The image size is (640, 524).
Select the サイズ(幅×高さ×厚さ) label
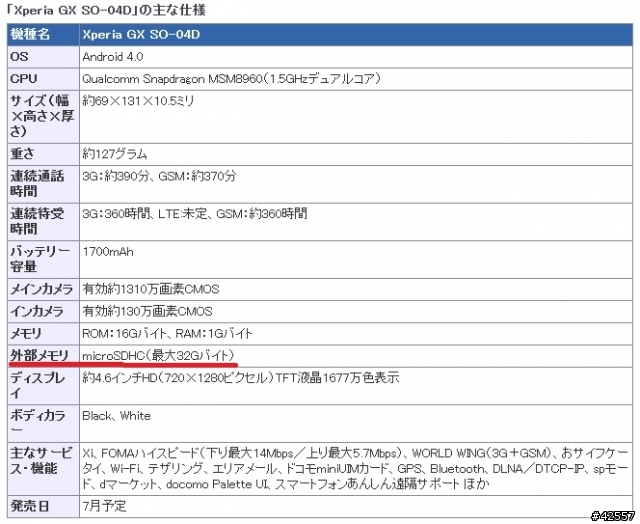(x=42, y=116)
